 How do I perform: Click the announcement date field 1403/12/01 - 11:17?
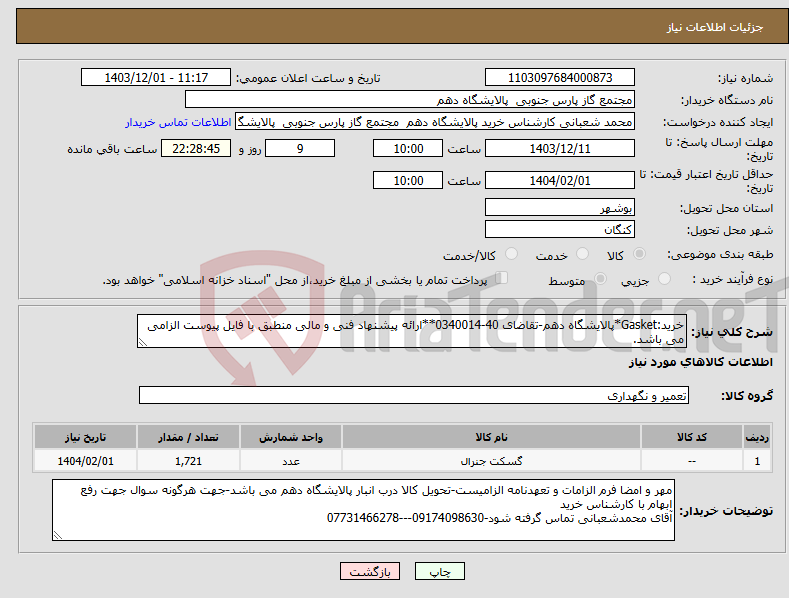[156, 78]
